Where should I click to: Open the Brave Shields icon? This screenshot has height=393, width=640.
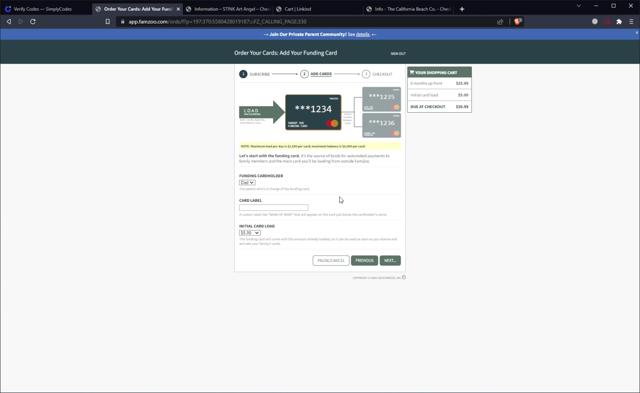pyautogui.click(x=518, y=22)
